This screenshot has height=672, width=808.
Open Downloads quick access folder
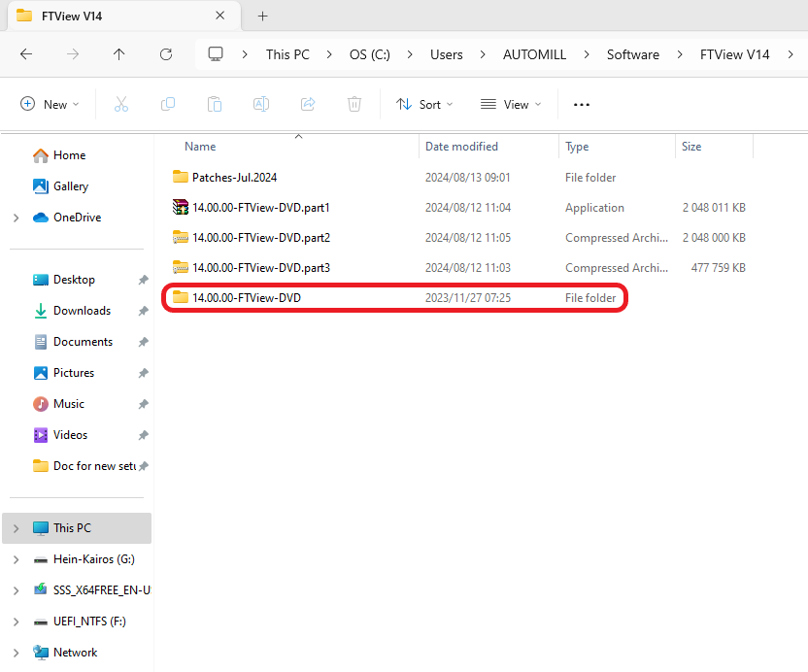[x=82, y=310]
